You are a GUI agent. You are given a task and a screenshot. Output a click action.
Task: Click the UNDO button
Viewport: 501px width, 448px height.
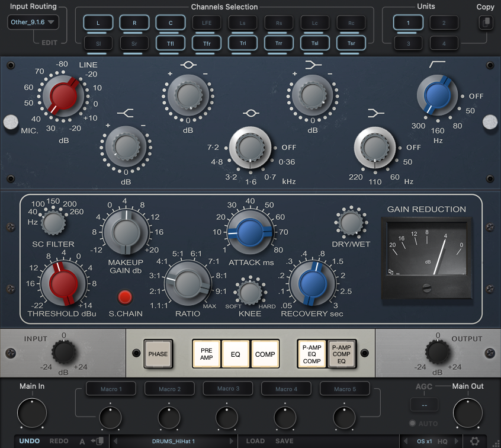30,441
